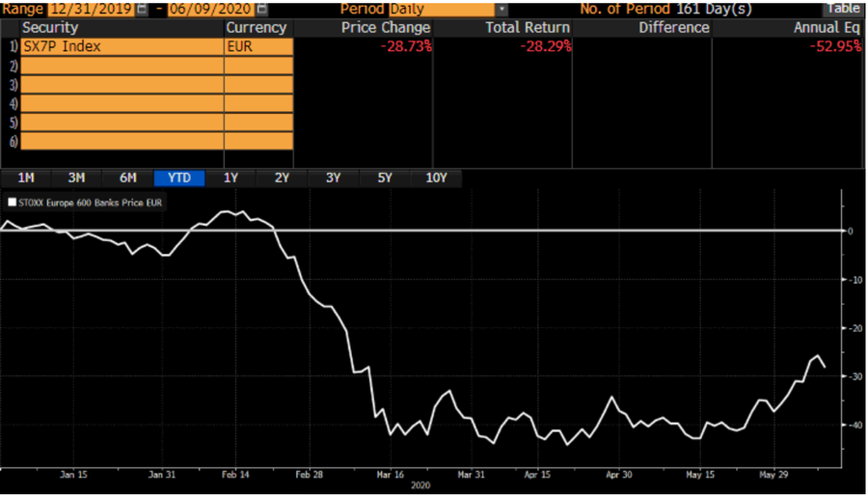The width and height of the screenshot is (868, 495).
Task: Select the 1Y time range tab
Action: pyautogui.click(x=231, y=179)
